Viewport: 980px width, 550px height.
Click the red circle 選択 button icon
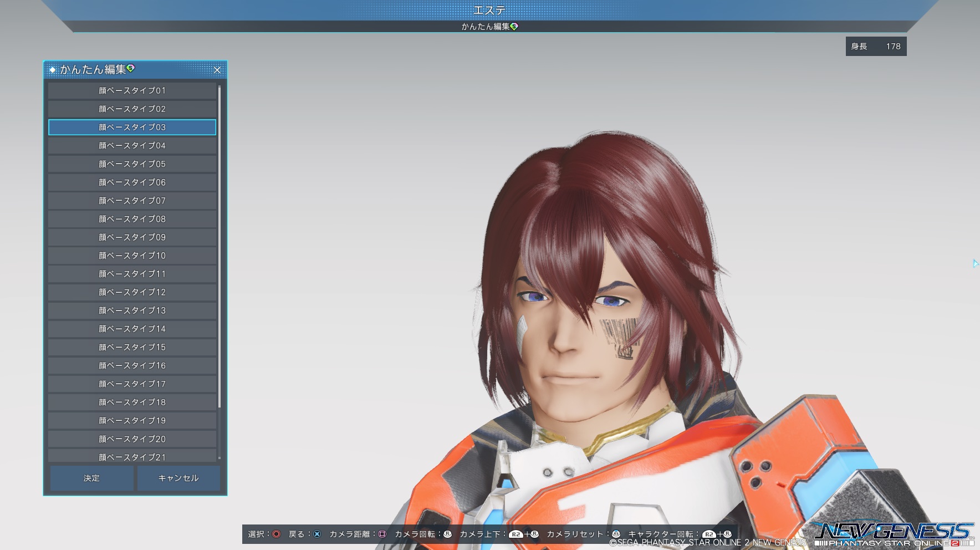pyautogui.click(x=276, y=534)
